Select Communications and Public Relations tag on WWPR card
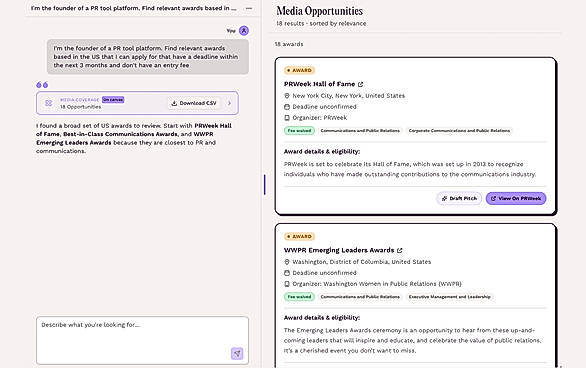 (360, 297)
